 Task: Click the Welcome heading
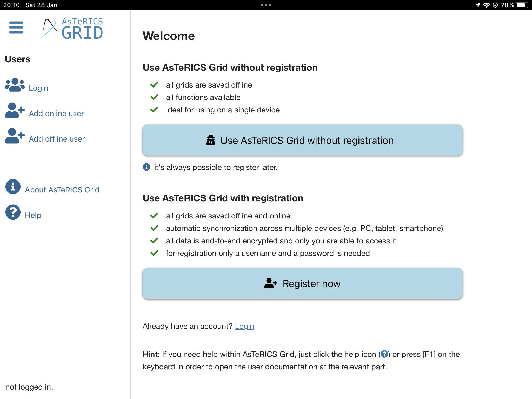169,36
